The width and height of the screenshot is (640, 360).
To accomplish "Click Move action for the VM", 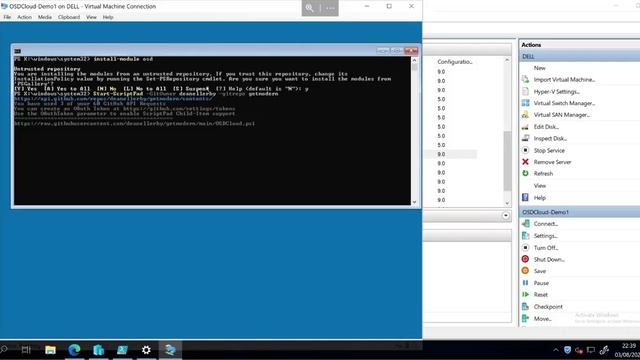I will pos(542,318).
